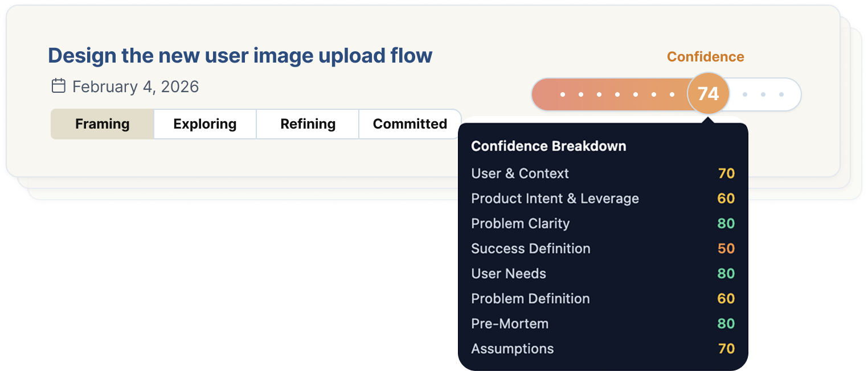The height and width of the screenshot is (371, 868).
Task: Select the Framing stage
Action: [102, 123]
